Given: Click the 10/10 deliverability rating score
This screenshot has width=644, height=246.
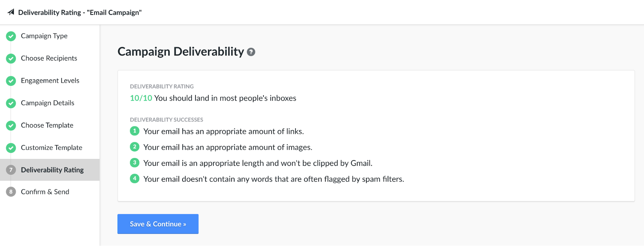Looking at the screenshot, I should tap(141, 98).
